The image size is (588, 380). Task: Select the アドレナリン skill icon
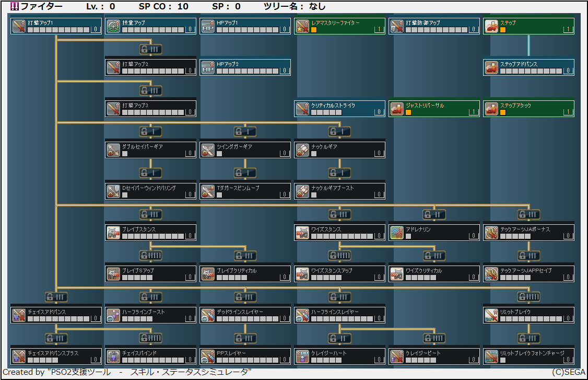397,233
